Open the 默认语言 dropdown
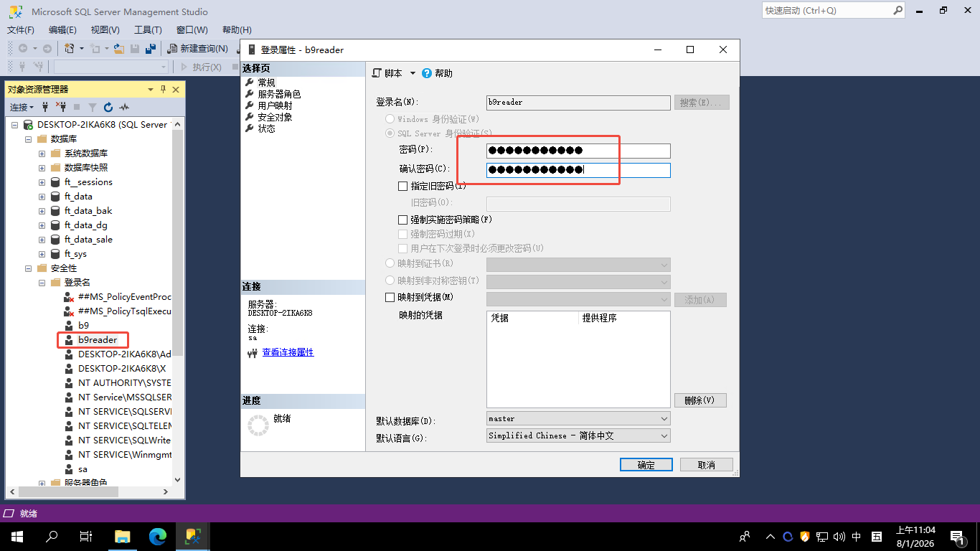Screen dimensions: 980x551 click(x=664, y=435)
